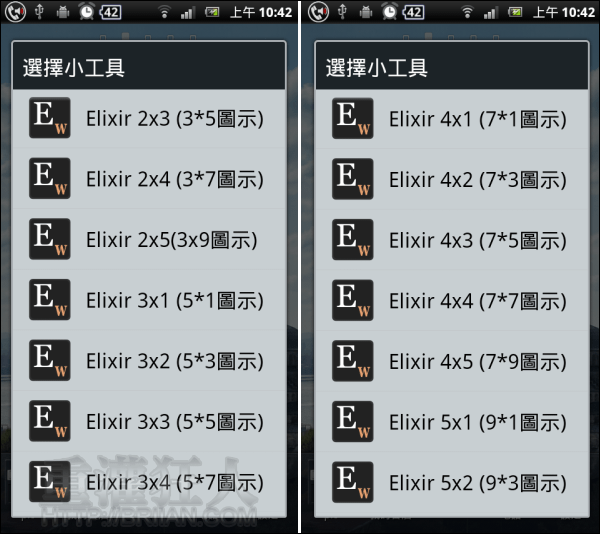Tap the Elixir 3x3 widget icon
Viewport: 600px width, 534px height.
coord(50,421)
